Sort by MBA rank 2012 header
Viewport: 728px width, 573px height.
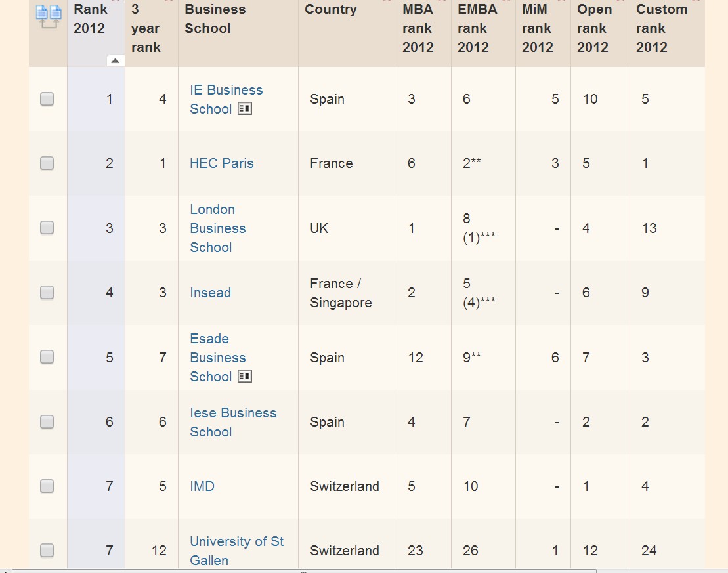(418, 28)
